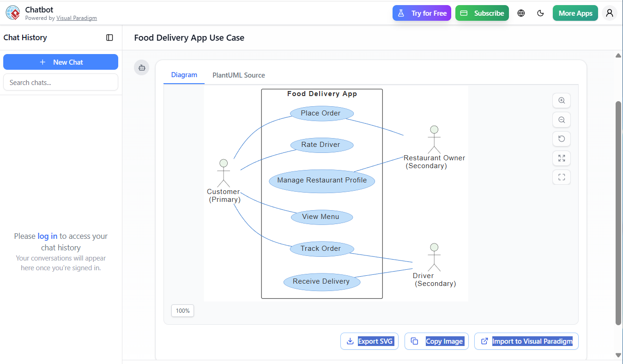The height and width of the screenshot is (364, 623).
Task: Expand the profile menu at top right
Action: tap(609, 13)
